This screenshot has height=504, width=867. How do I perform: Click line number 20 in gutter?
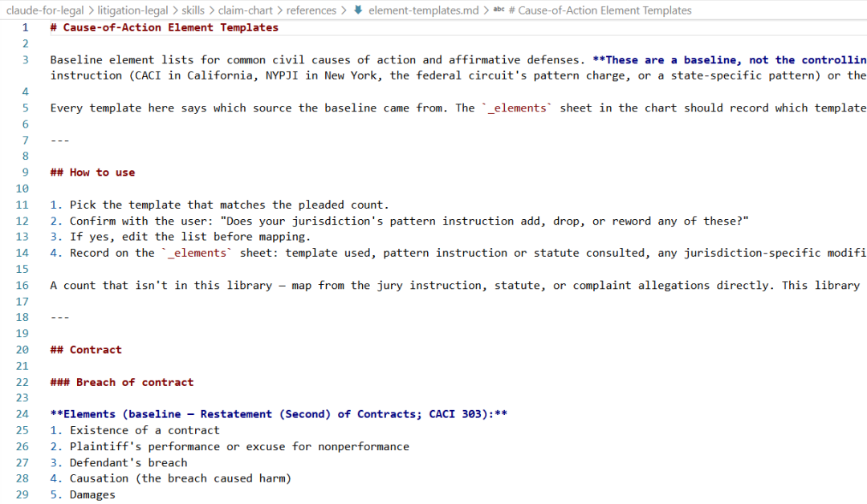tap(22, 350)
